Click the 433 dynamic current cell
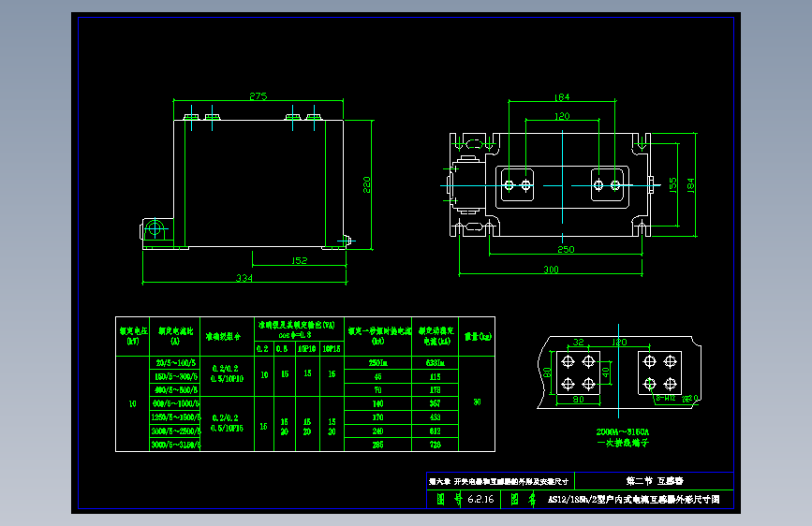Screen dimensions: 812x526 pos(435,417)
